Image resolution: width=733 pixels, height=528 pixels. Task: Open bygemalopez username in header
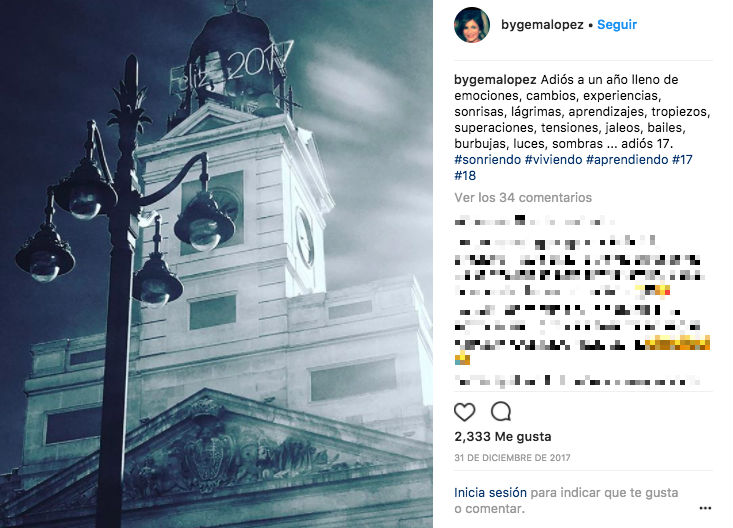click(542, 25)
